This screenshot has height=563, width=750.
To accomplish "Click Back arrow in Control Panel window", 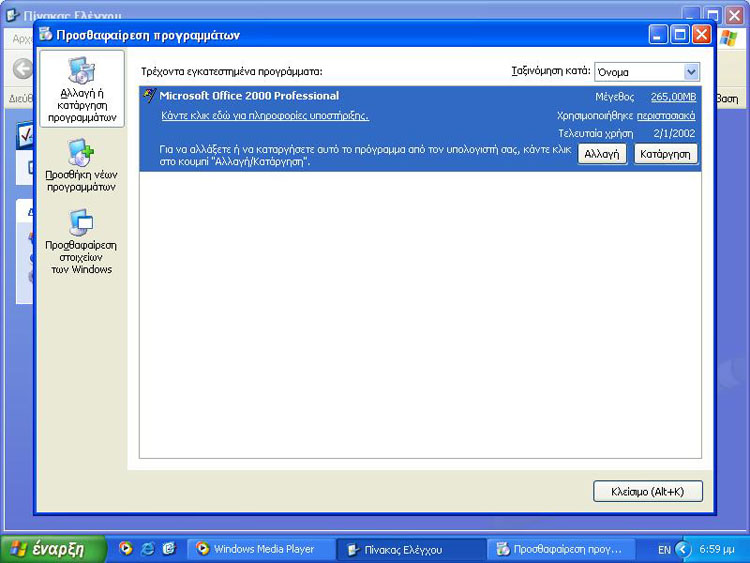I will (x=22, y=69).
